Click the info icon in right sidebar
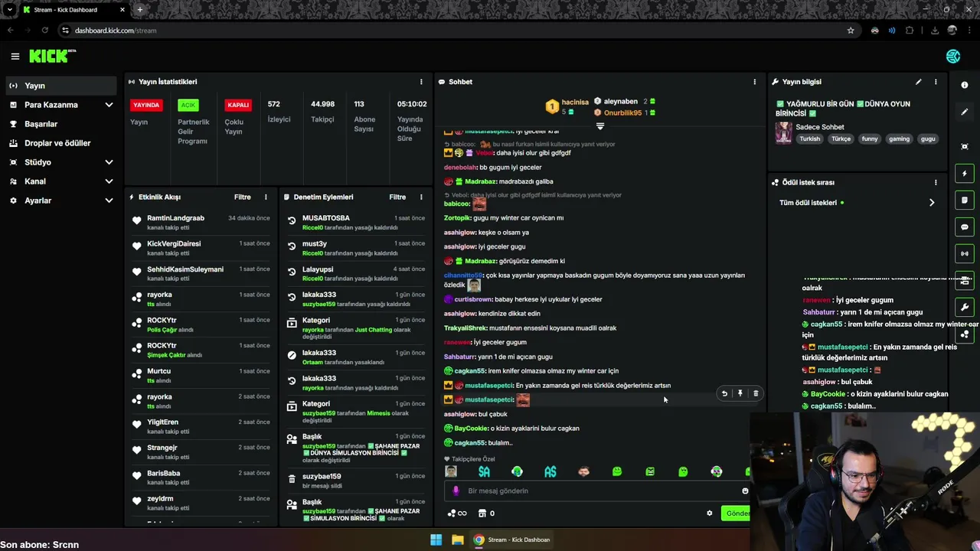This screenshot has height=551, width=980. pyautogui.click(x=965, y=85)
